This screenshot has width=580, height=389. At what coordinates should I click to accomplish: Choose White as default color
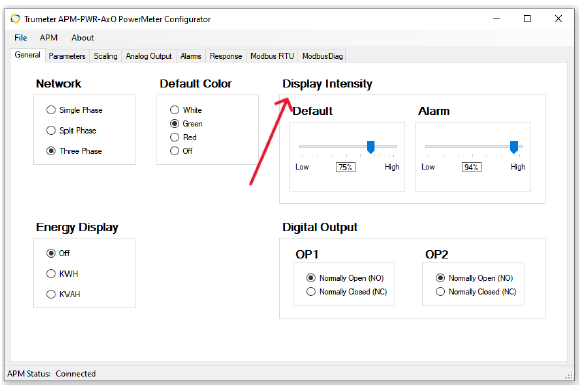click(x=186, y=110)
